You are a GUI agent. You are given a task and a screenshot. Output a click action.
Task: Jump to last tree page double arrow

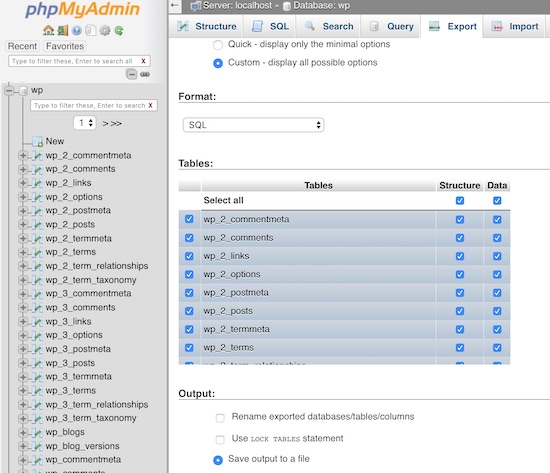tap(116, 124)
